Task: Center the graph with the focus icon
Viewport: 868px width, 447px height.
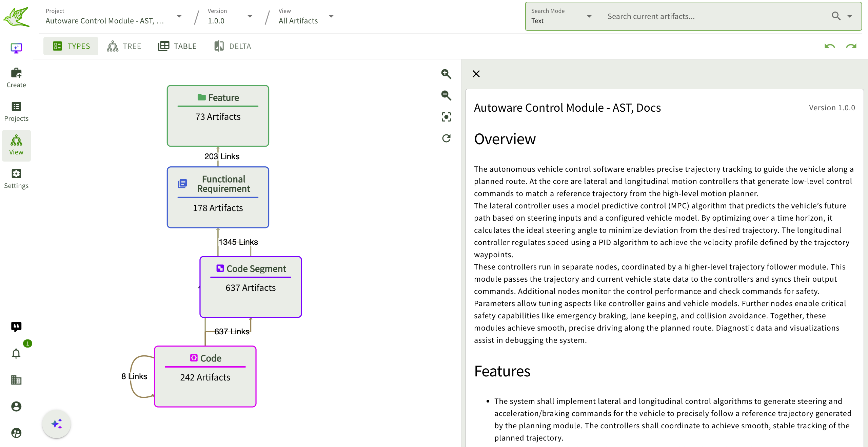Action: 446,117
